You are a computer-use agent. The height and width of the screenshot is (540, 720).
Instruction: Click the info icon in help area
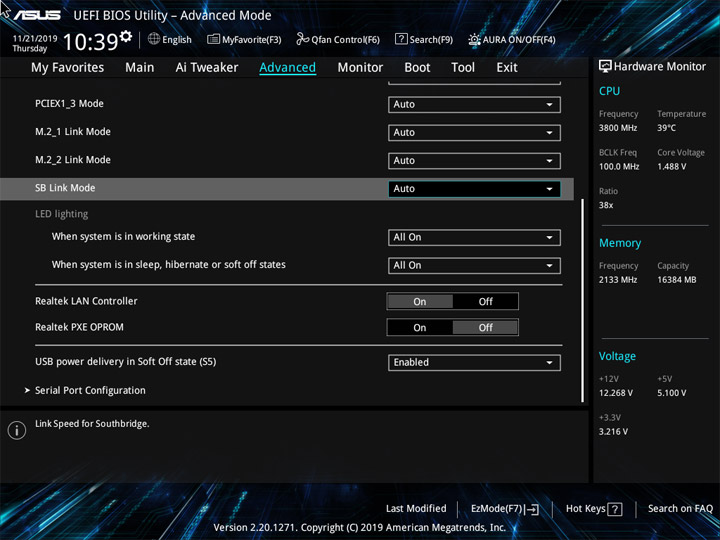pyautogui.click(x=17, y=430)
